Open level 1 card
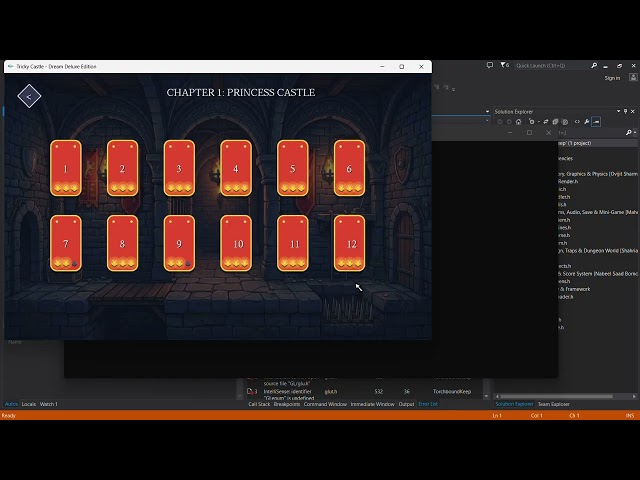 tap(66, 168)
